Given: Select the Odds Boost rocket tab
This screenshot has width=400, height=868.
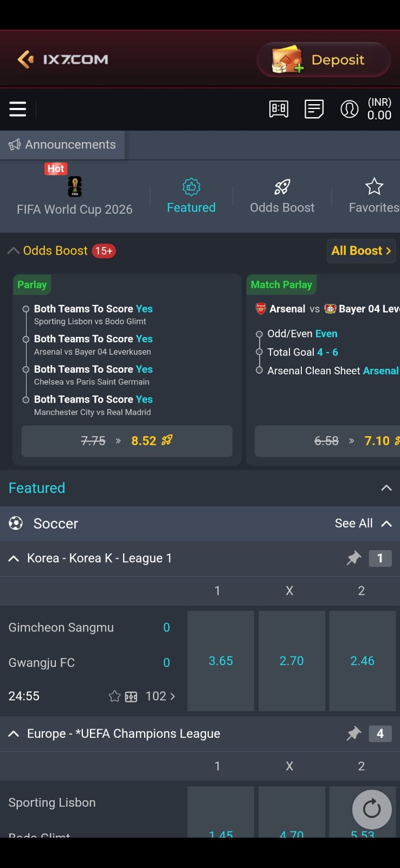Looking at the screenshot, I should (282, 195).
